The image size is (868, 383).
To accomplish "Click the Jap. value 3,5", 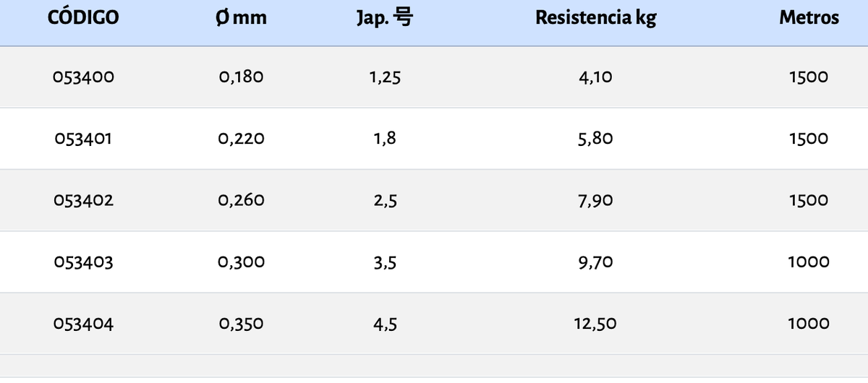I will (x=385, y=262).
